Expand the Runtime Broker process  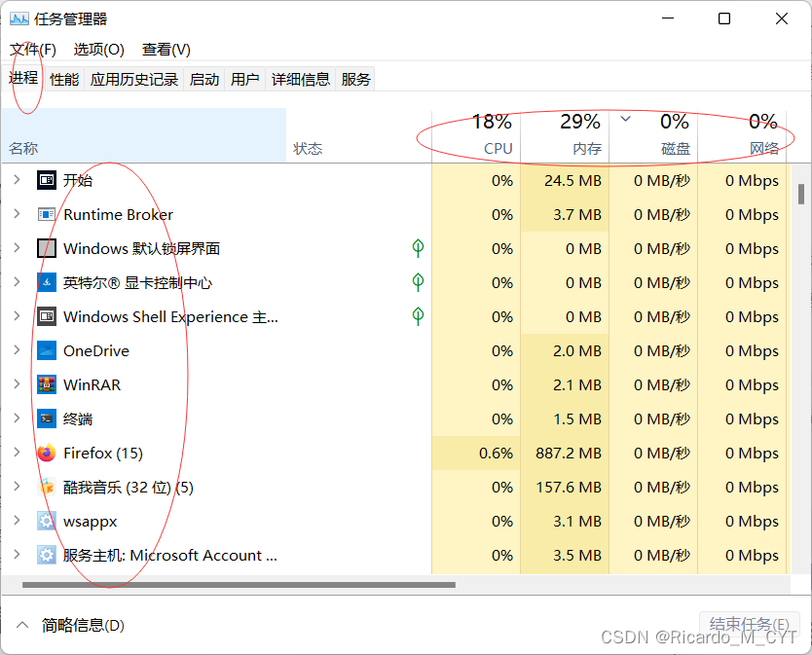[17, 214]
